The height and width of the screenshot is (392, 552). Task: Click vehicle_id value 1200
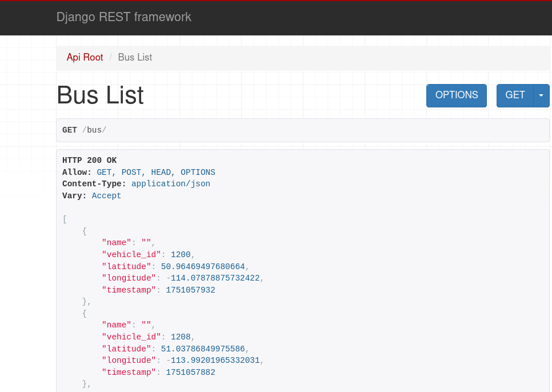click(x=180, y=254)
